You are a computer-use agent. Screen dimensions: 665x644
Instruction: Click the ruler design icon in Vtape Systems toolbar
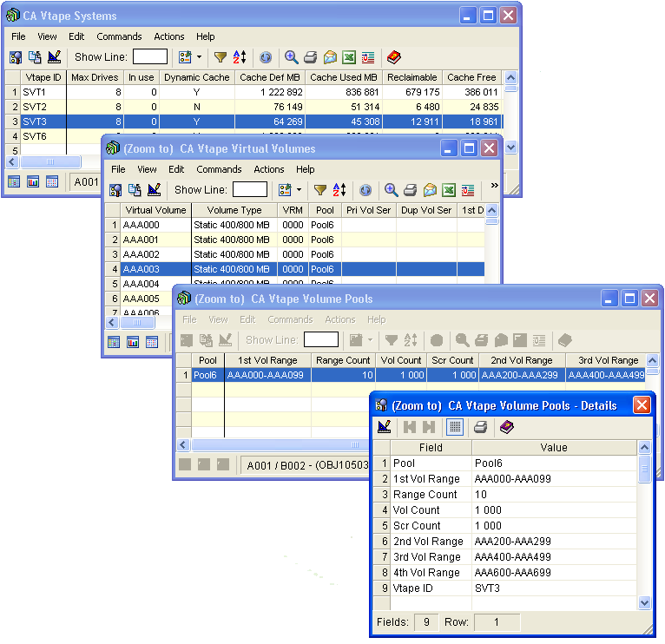(x=55, y=57)
